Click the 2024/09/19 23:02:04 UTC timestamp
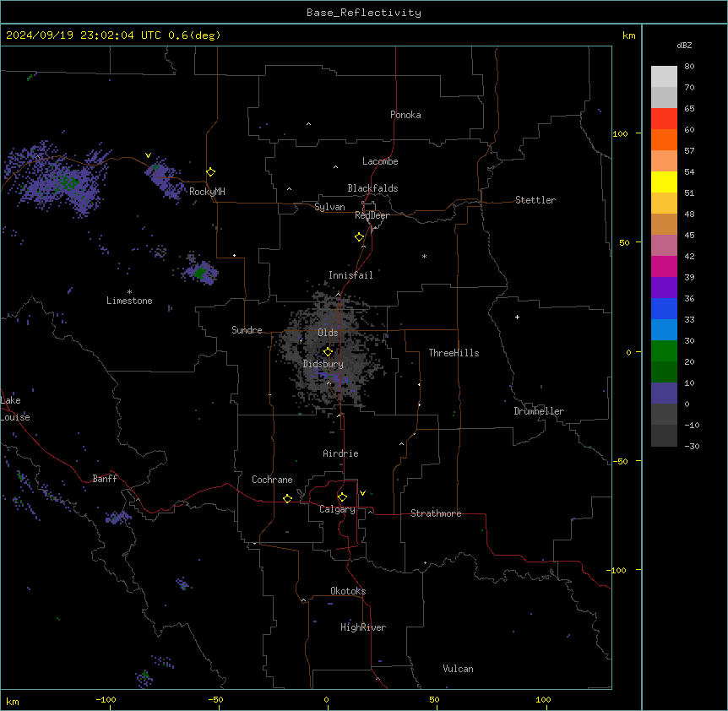Viewport: 728px width, 711px height. point(84,35)
